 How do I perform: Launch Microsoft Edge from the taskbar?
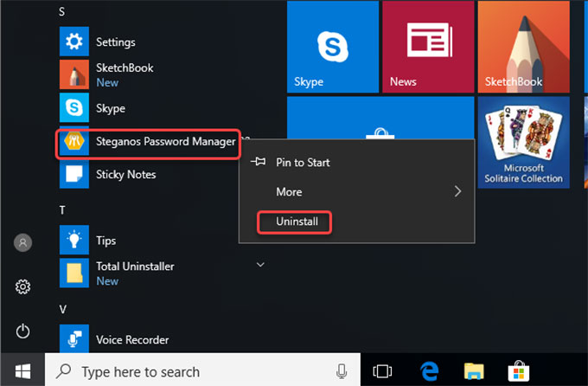point(429,371)
